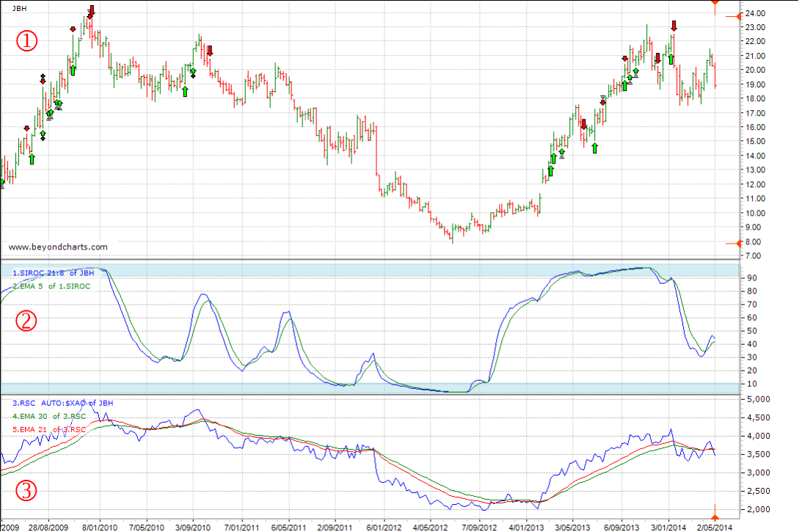Click the 7/05/2010 date label
The image size is (799, 532).
(x=147, y=528)
